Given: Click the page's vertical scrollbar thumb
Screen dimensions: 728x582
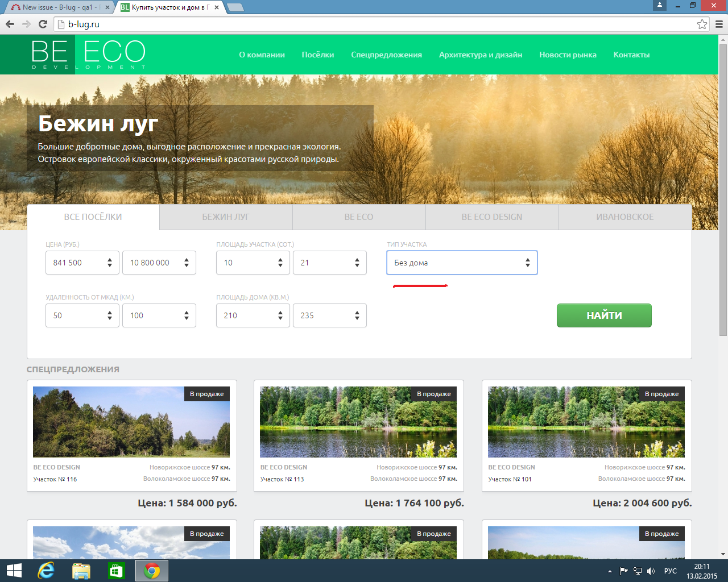Looking at the screenshot, I should 723,188.
